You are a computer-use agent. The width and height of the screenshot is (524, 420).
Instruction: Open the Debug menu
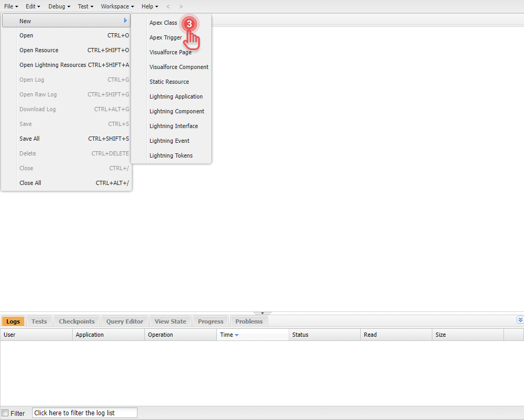pyautogui.click(x=58, y=6)
